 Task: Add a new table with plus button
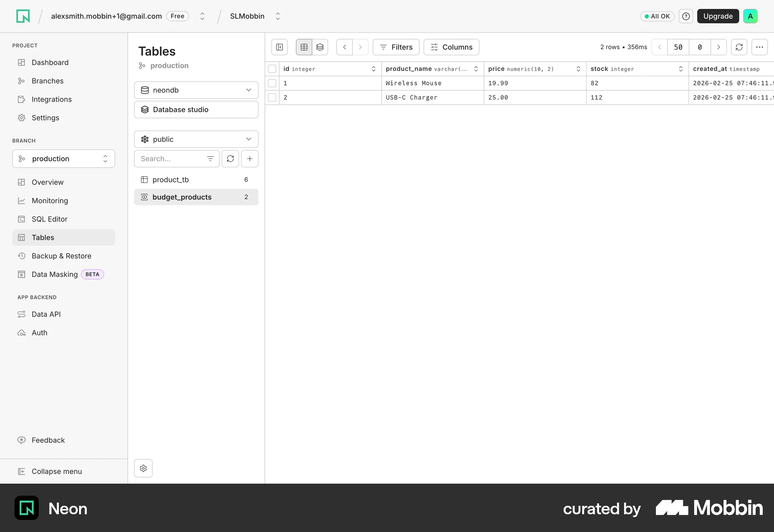[250, 159]
